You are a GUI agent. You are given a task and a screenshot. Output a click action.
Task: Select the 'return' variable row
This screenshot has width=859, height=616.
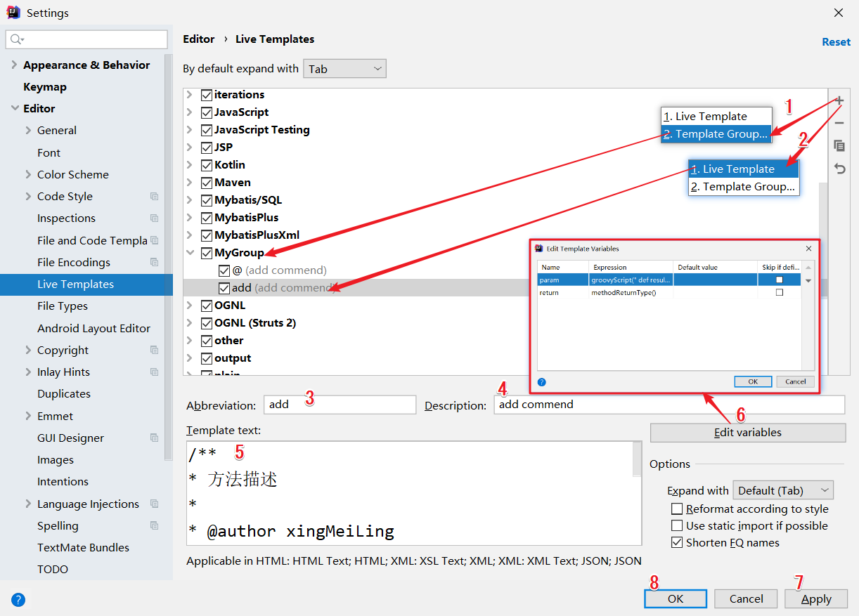point(669,292)
